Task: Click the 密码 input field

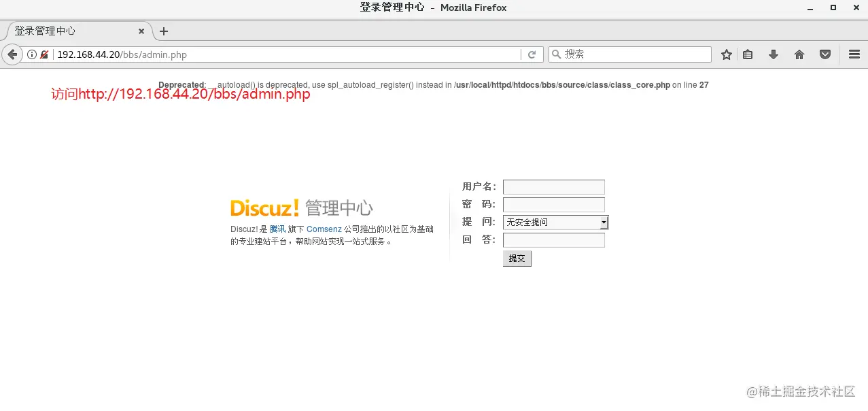Action: point(553,205)
